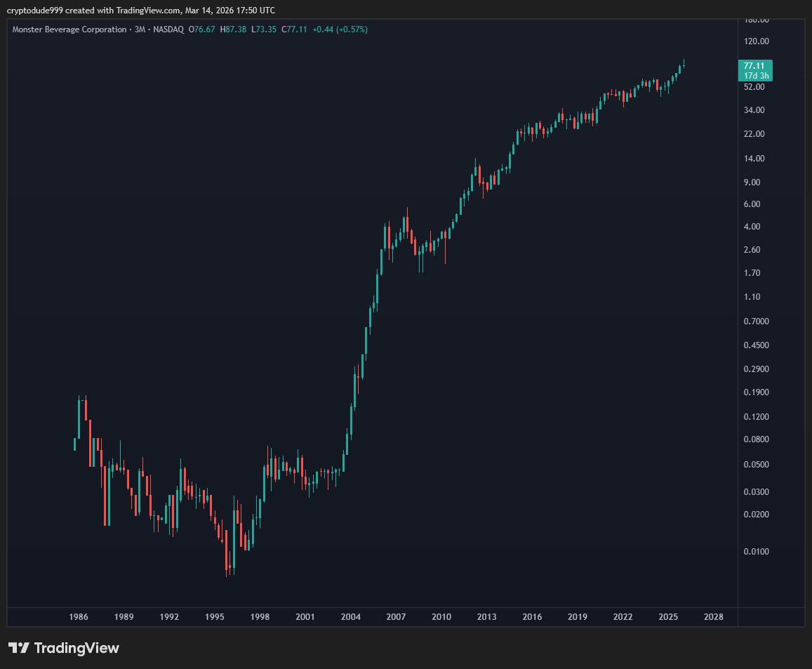This screenshot has height=669, width=812.
Task: Click the 2.60 price axis label
Action: pyautogui.click(x=752, y=250)
